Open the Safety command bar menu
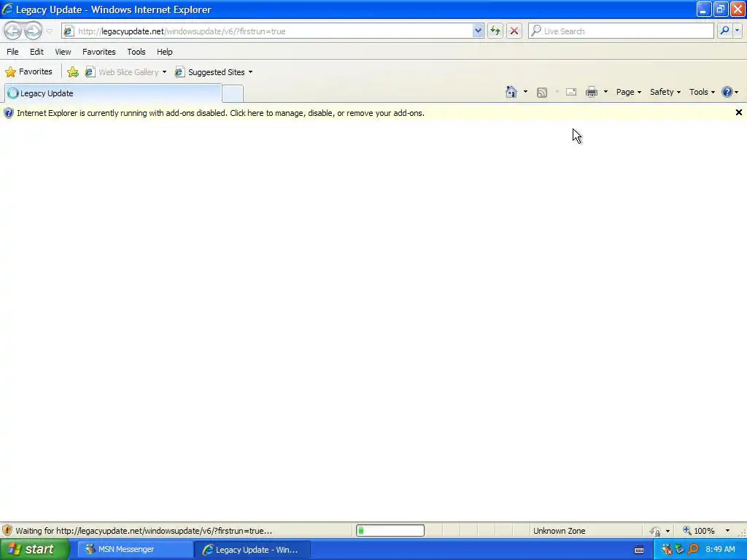Screen dimensions: 747x560 tap(665, 92)
